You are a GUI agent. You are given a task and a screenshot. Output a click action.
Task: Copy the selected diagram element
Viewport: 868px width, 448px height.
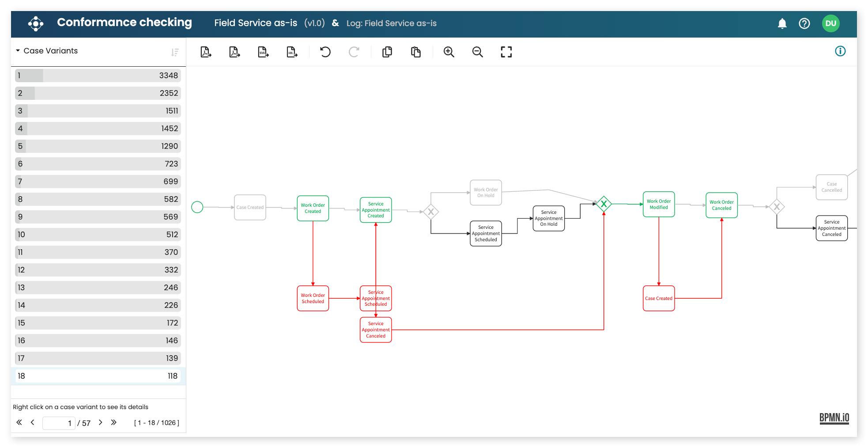pos(387,52)
